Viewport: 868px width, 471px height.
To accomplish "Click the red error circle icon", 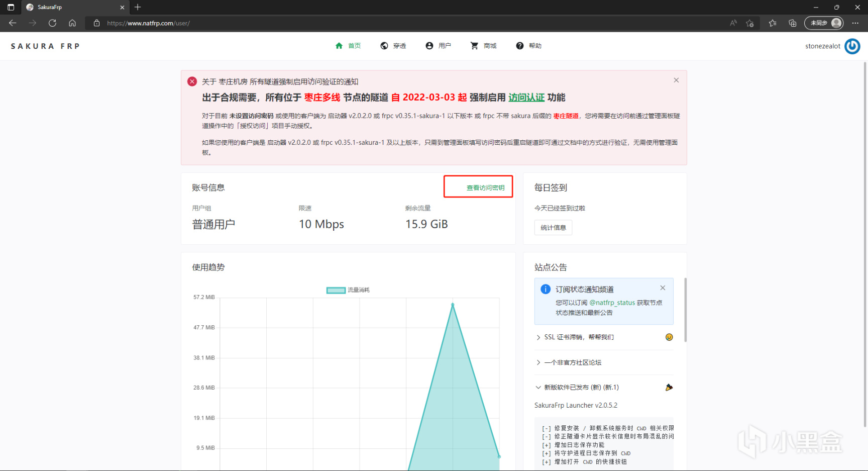I will pyautogui.click(x=192, y=81).
